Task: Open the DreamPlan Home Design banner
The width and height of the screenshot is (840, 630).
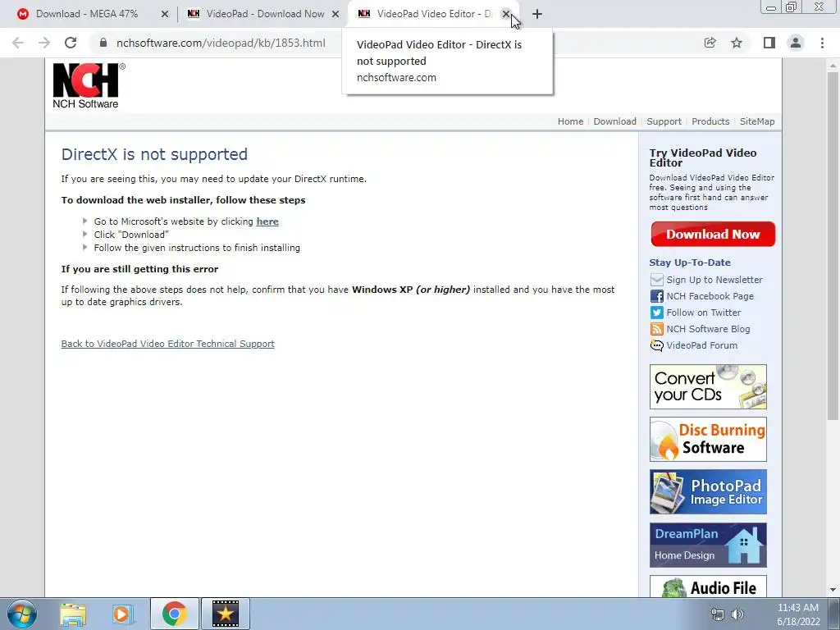Action: tap(708, 545)
